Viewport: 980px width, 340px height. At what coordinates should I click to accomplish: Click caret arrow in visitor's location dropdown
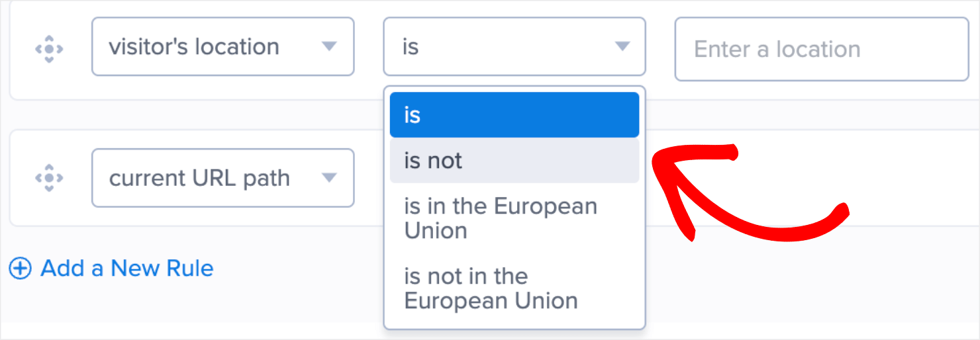point(328,46)
